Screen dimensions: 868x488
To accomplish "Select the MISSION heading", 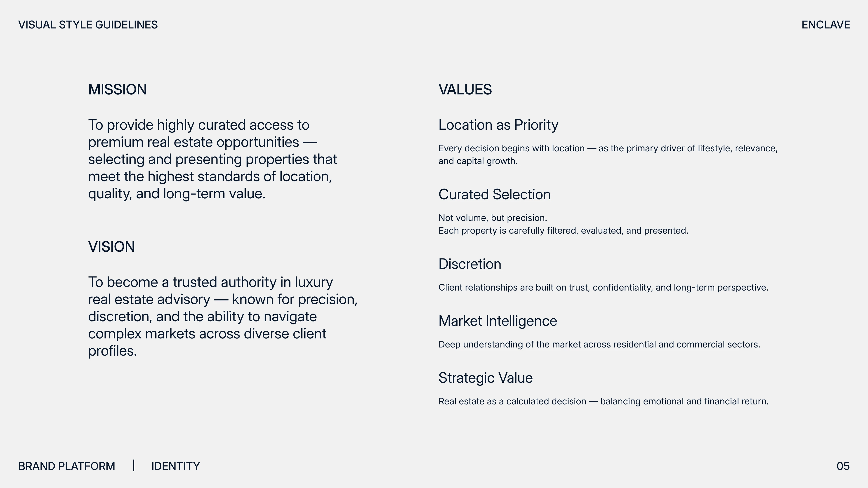I will (x=117, y=90).
